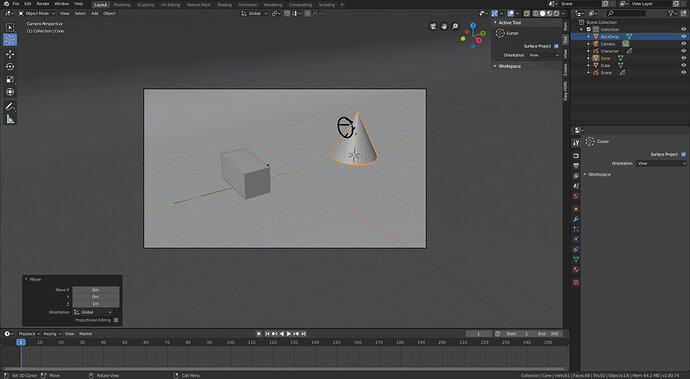Hide the Cube object with its eye icon
The width and height of the screenshot is (690, 379).
(x=683, y=65)
